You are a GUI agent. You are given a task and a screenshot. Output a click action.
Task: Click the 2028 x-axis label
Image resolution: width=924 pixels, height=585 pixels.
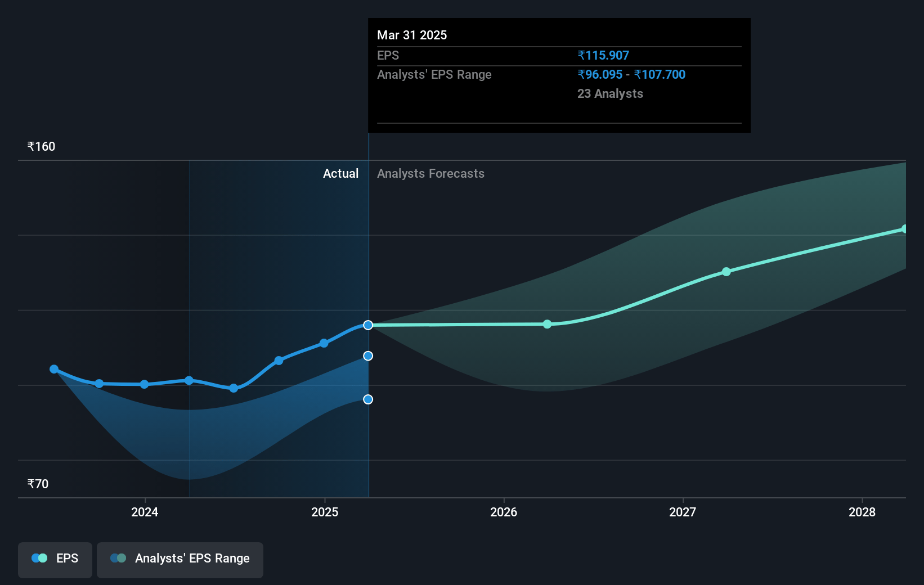point(862,512)
